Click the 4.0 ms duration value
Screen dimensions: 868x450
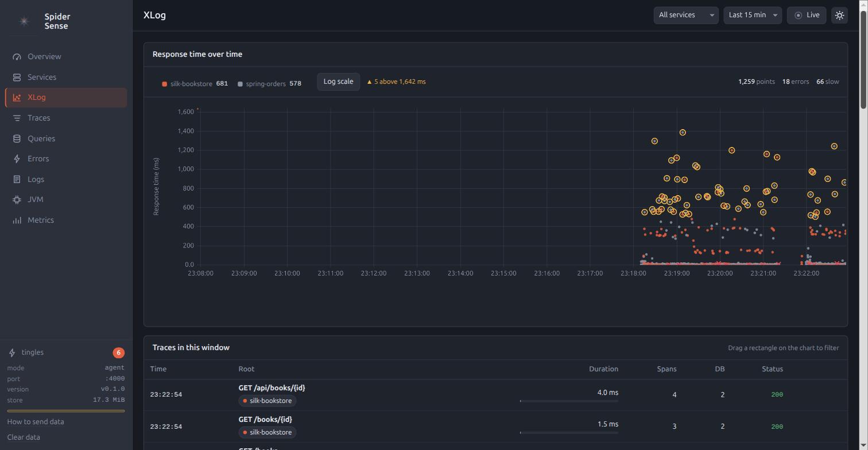pos(607,393)
